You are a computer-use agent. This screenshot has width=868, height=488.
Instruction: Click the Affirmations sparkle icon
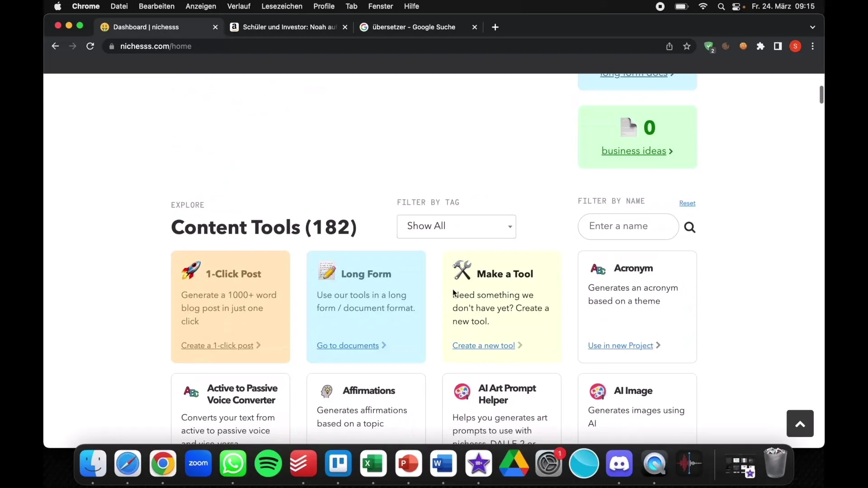click(326, 390)
